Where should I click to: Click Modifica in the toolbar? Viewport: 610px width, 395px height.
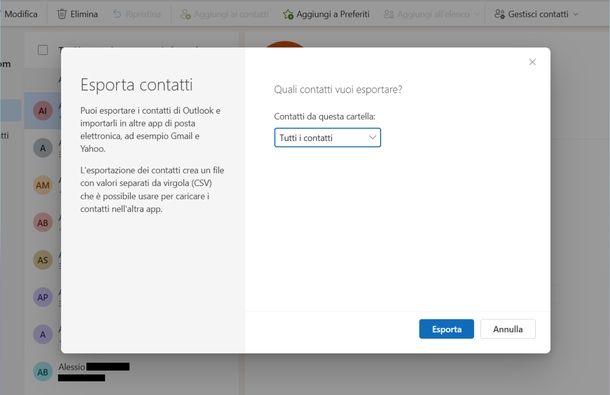point(21,14)
